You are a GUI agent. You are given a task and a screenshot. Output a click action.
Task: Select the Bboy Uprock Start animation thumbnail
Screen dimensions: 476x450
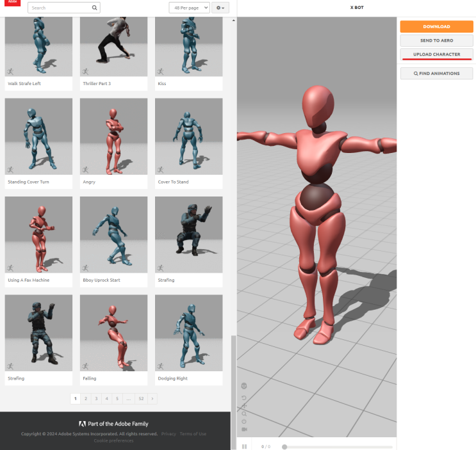coord(113,235)
